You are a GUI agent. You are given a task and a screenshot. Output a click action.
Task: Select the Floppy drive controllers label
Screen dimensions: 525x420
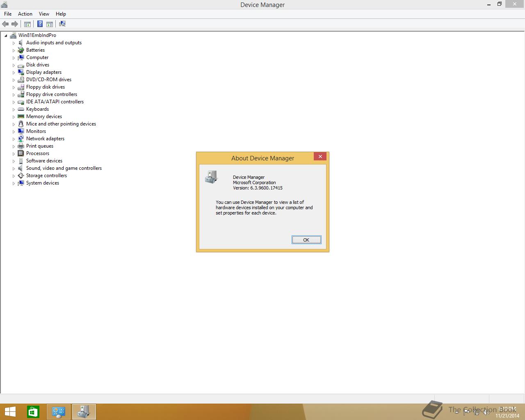pos(52,94)
